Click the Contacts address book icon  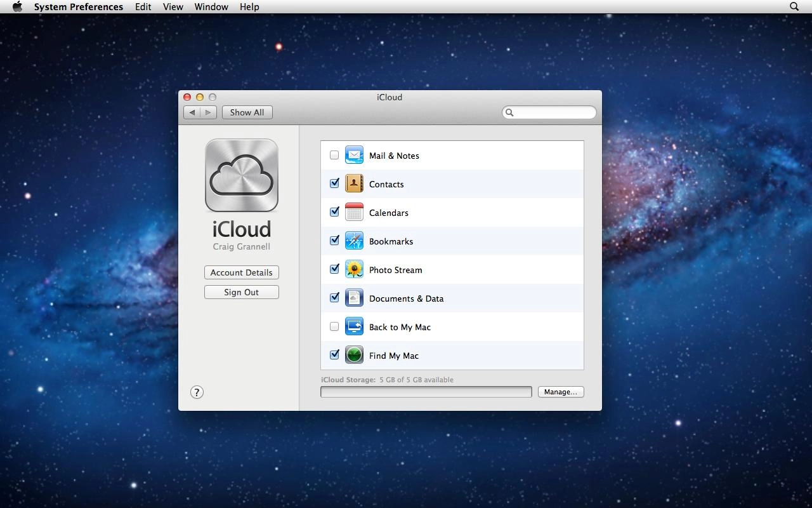click(x=354, y=184)
